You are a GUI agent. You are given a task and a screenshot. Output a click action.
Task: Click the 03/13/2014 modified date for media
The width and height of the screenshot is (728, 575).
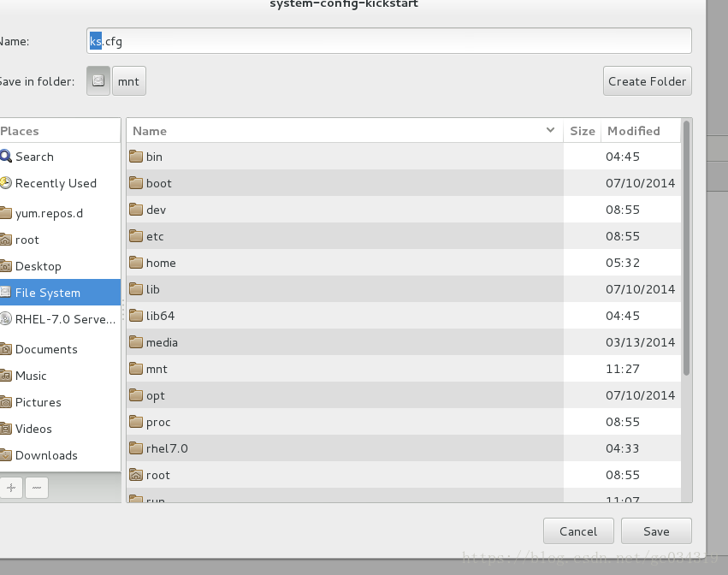[640, 342]
